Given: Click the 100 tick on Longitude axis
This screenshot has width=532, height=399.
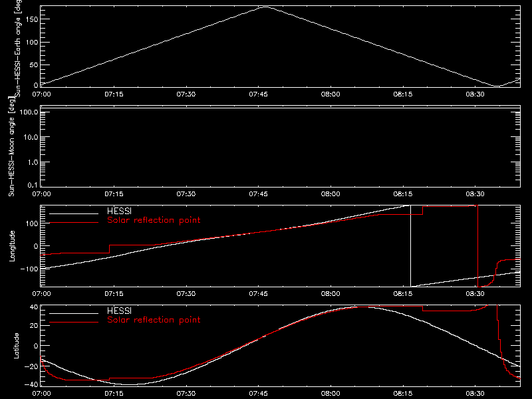Looking at the screenshot, I should point(31,223).
